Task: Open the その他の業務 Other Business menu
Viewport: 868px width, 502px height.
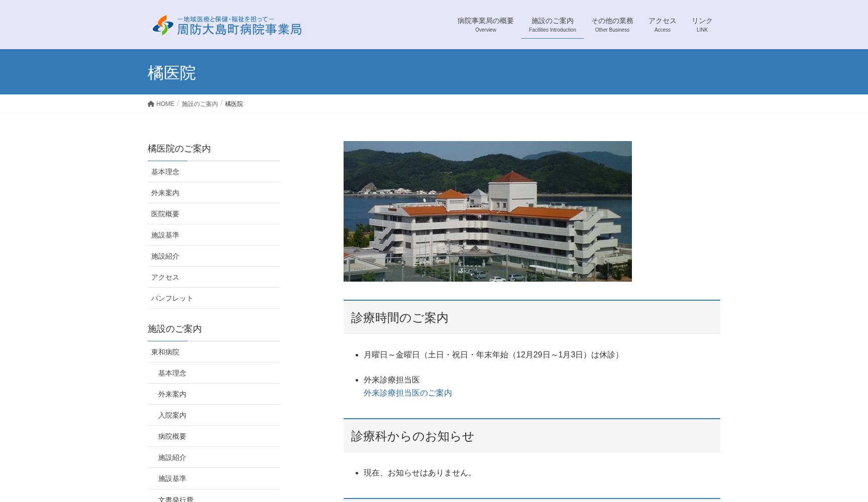Action: [x=612, y=25]
